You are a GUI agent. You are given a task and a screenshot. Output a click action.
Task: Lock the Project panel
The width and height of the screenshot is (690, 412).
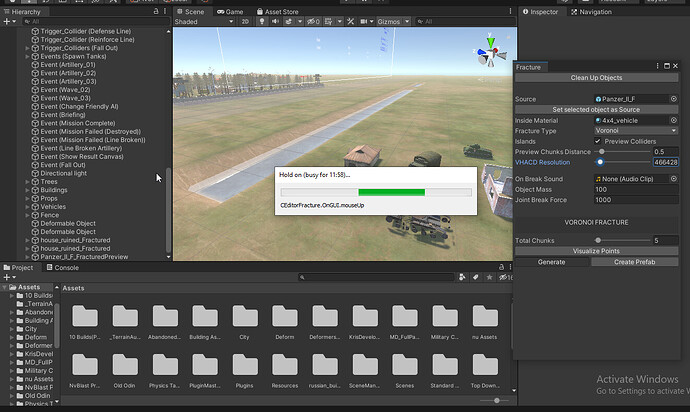[501, 267]
